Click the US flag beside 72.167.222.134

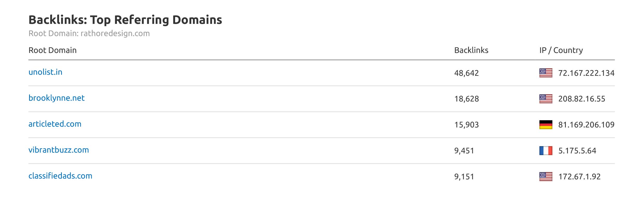tap(546, 73)
